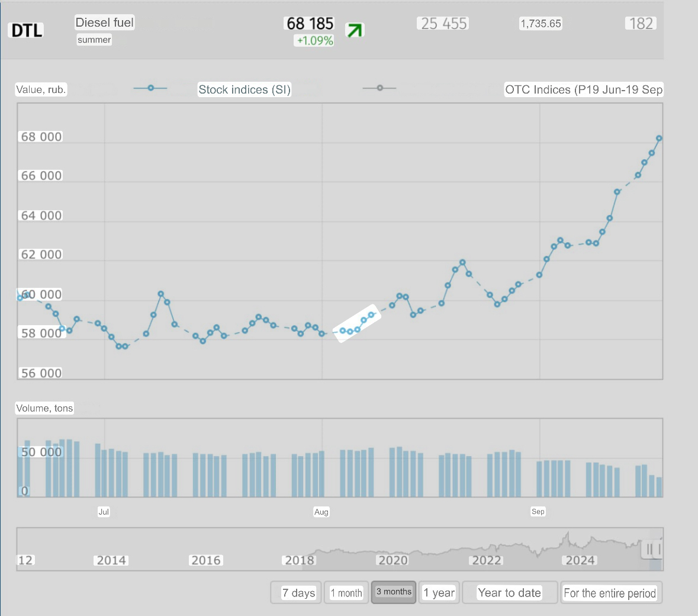The width and height of the screenshot is (698, 616).
Task: Click the 25 455 header value
Action: tap(443, 24)
